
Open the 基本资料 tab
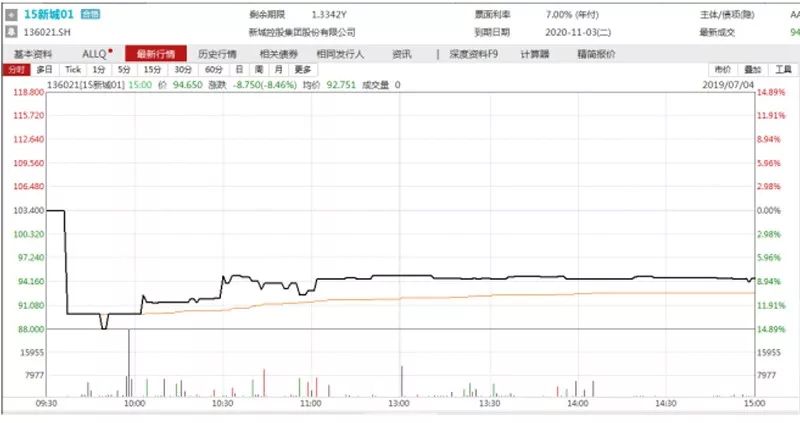coord(33,54)
